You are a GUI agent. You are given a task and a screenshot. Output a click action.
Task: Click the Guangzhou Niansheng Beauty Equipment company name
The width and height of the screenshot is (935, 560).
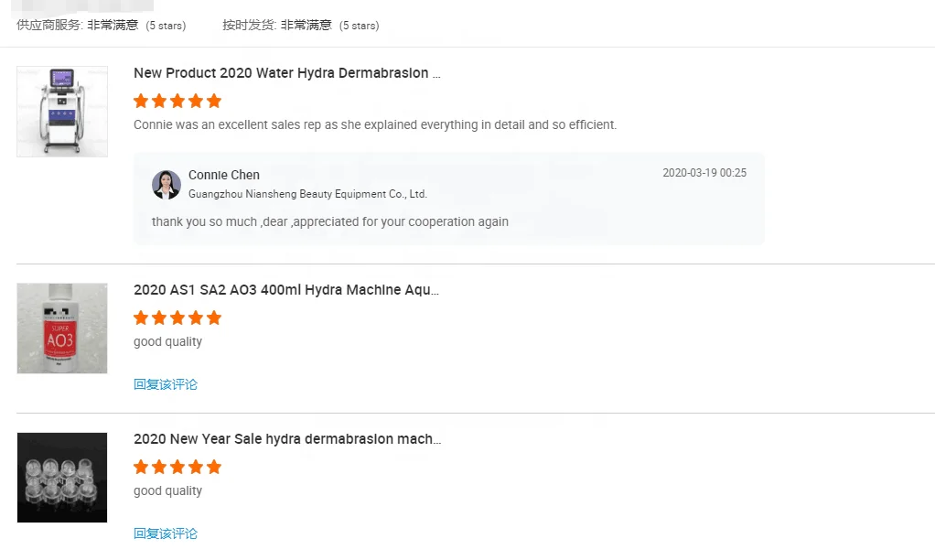click(x=307, y=194)
